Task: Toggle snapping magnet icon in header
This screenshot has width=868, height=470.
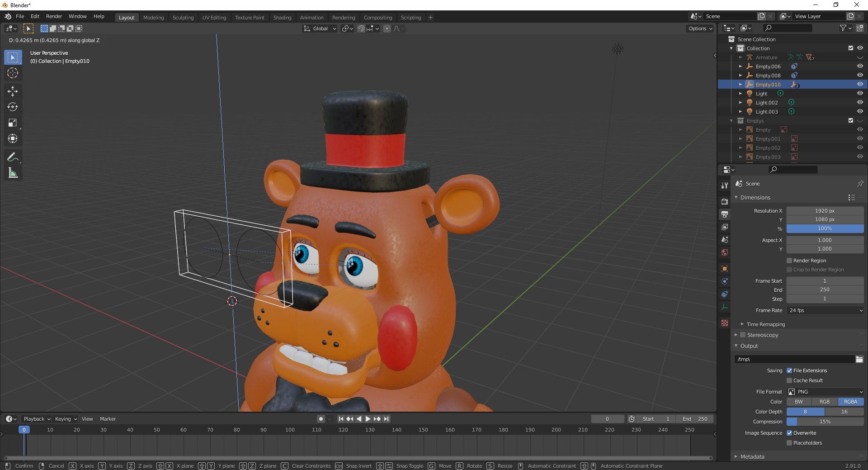Action: coord(361,28)
